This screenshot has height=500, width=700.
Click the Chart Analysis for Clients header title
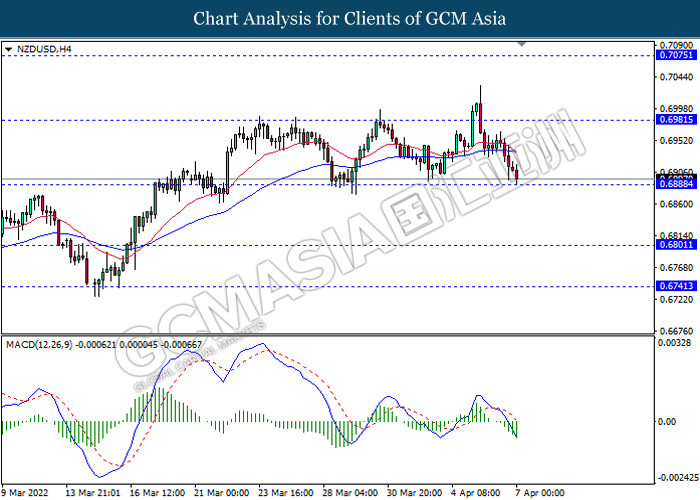point(350,18)
